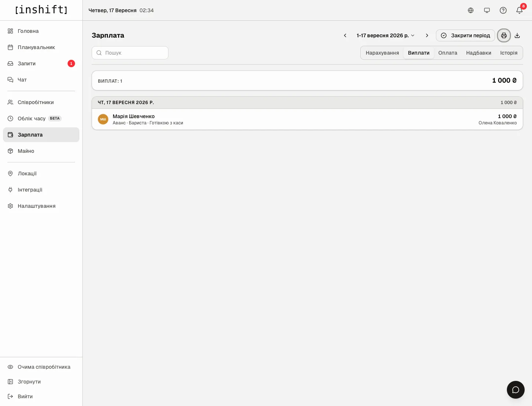The height and width of the screenshot is (406, 532).
Task: Open the period selector 1-17 вересня 2026 р.
Action: point(386,35)
